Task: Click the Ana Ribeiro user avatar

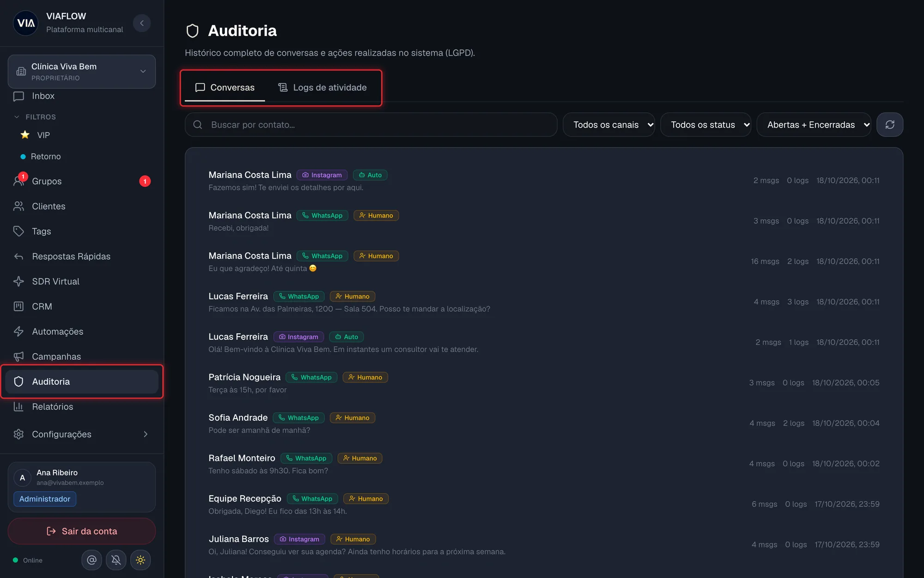Action: 22,478
